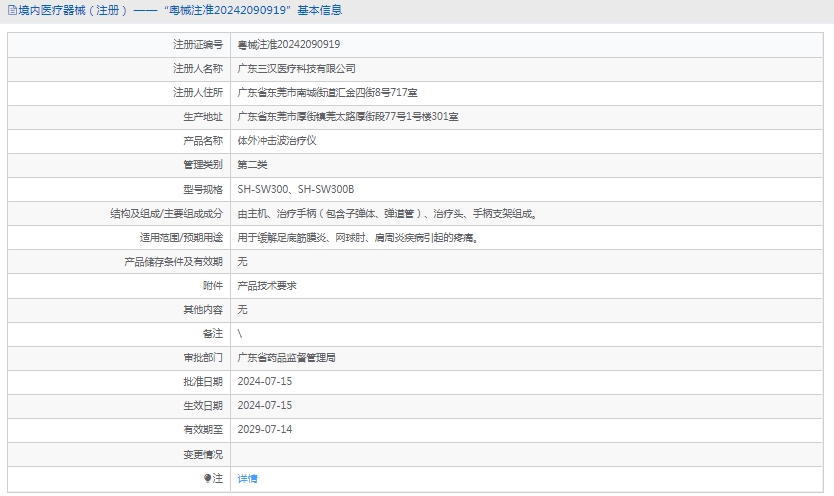Click model spec SH-SW300、SH-SW300B
The height and width of the screenshot is (496, 834).
click(296, 189)
